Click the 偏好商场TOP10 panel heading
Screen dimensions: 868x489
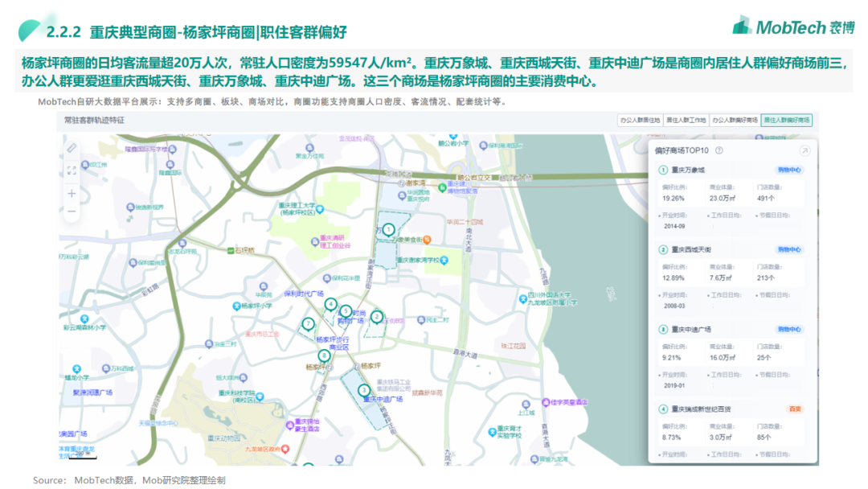coord(682,150)
